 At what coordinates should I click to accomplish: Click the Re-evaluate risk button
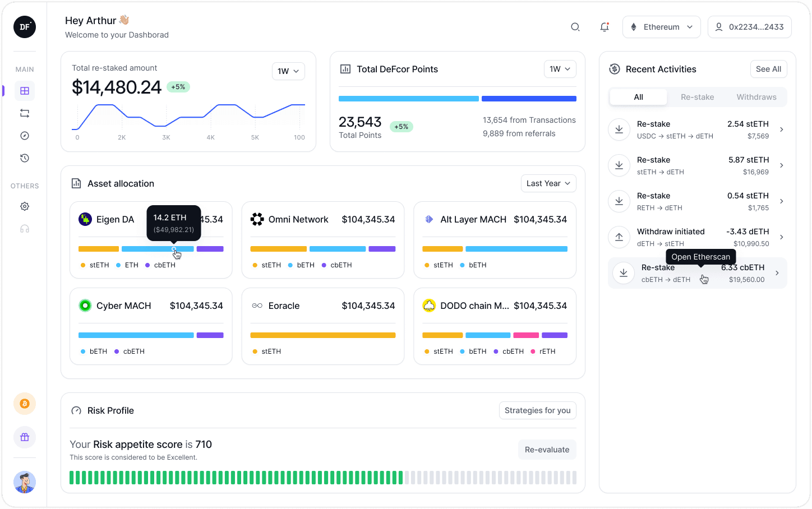547,450
